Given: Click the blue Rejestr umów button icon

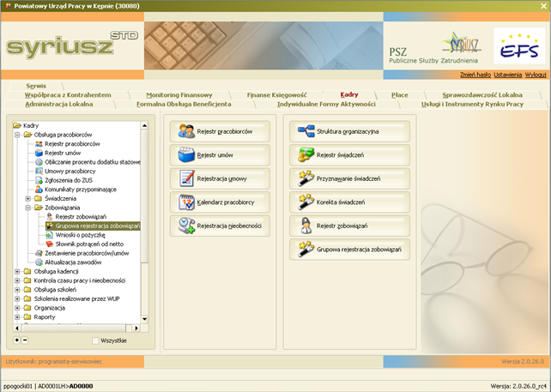Looking at the screenshot, I should tap(186, 155).
